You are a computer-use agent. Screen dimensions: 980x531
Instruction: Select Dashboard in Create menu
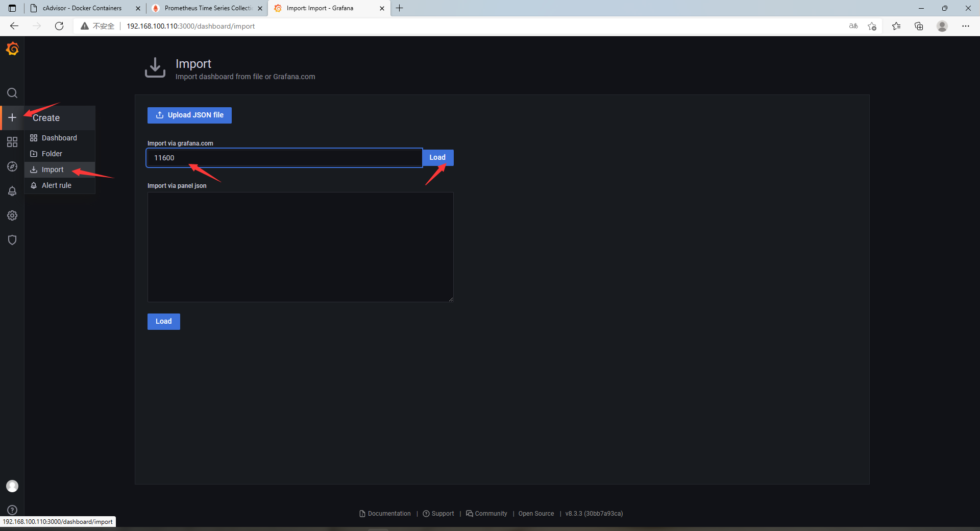(60, 138)
